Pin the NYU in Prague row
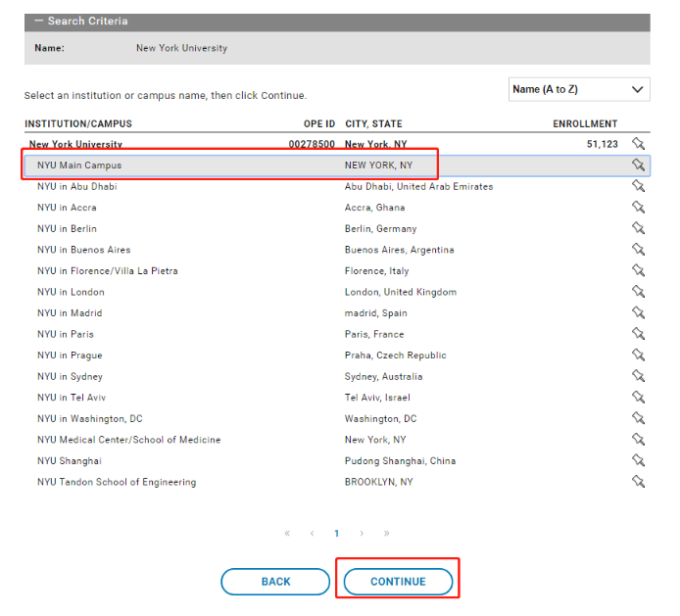 pos(638,355)
